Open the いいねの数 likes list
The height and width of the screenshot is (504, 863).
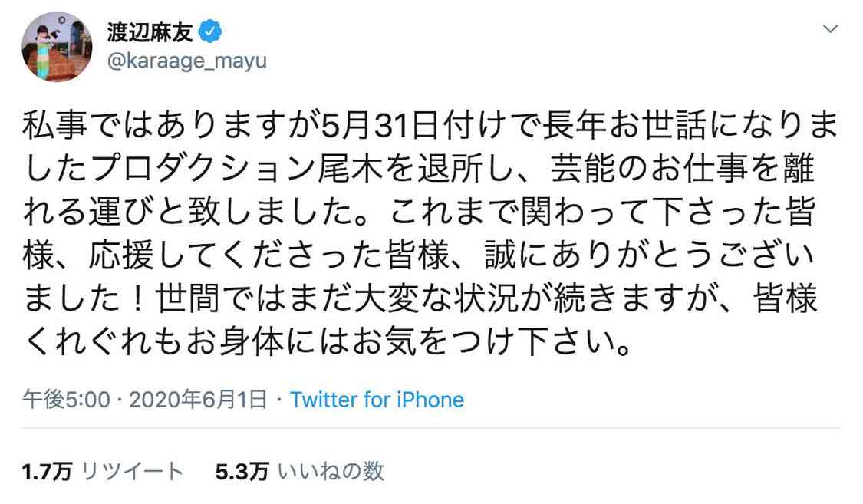click(x=331, y=472)
